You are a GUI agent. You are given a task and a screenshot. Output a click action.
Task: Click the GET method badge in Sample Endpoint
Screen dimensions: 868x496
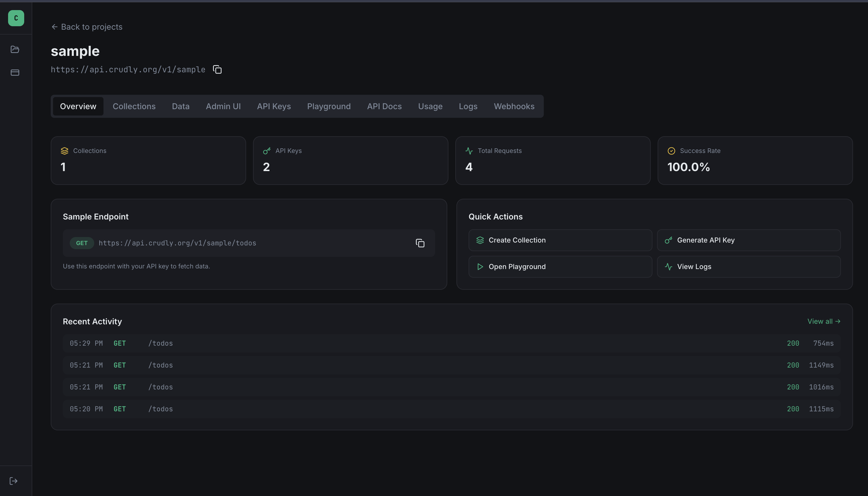82,243
